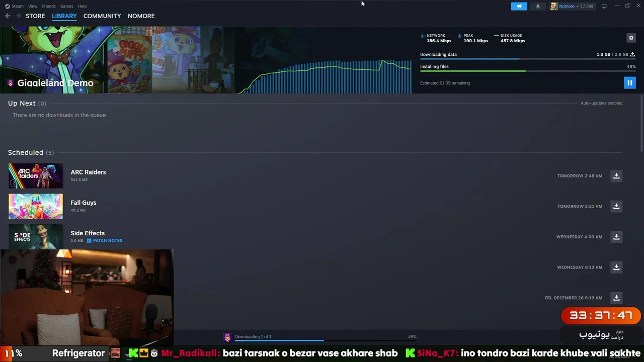This screenshot has width=644, height=362.
Task: Click 'TOMORROW 2:48 AM' schedule time
Action: [x=580, y=176]
